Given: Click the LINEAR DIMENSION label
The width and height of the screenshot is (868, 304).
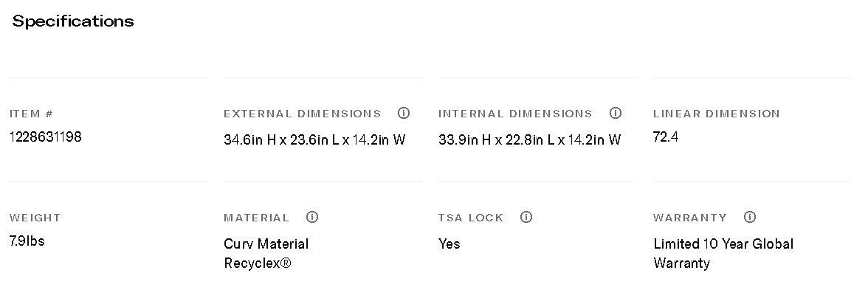Looking at the screenshot, I should pos(716,114).
